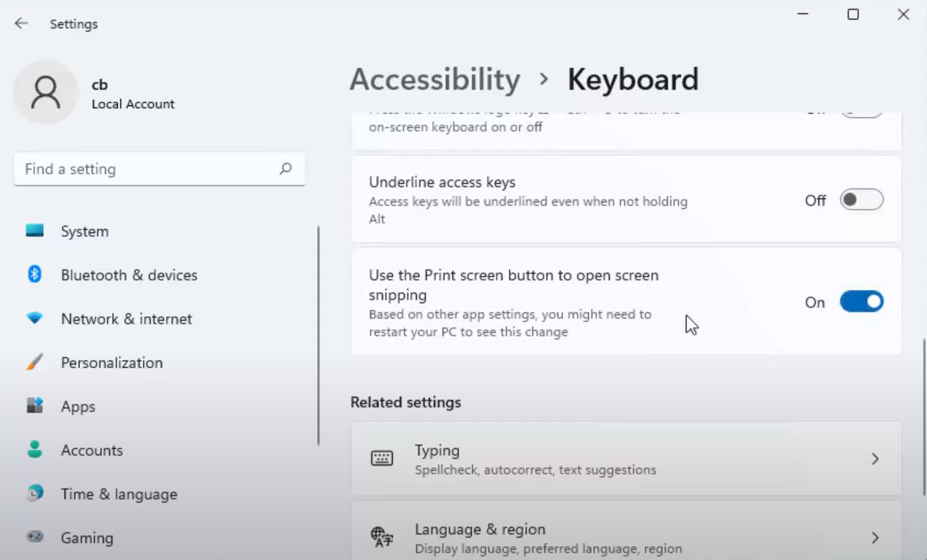This screenshot has width=927, height=560.
Task: Select Time & language in sidebar
Action: click(118, 494)
